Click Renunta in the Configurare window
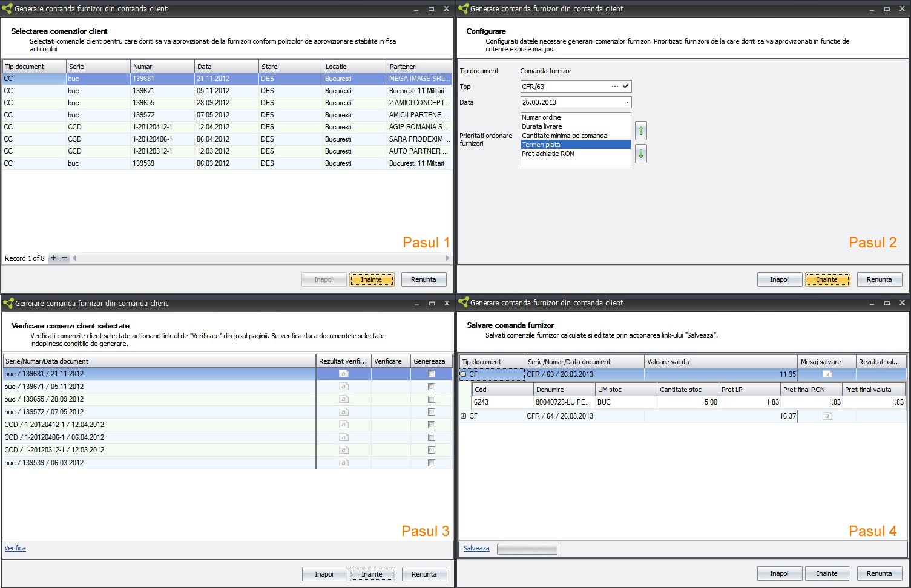The image size is (911, 588). 880,279
